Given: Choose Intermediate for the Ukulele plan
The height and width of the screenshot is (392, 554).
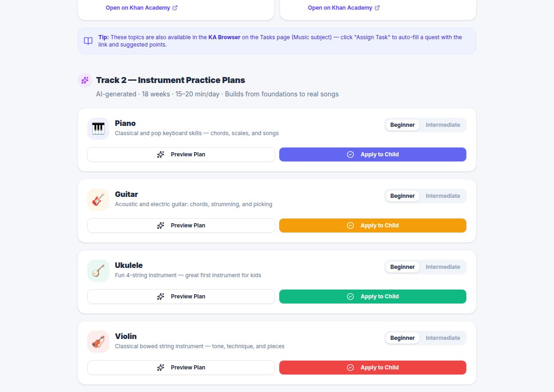Looking at the screenshot, I should (x=443, y=267).
